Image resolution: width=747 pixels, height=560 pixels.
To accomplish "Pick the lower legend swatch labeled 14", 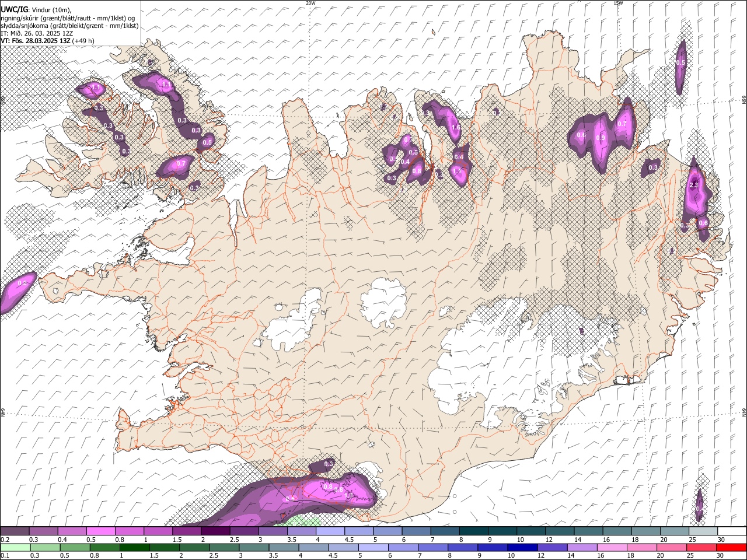I will [582, 547].
